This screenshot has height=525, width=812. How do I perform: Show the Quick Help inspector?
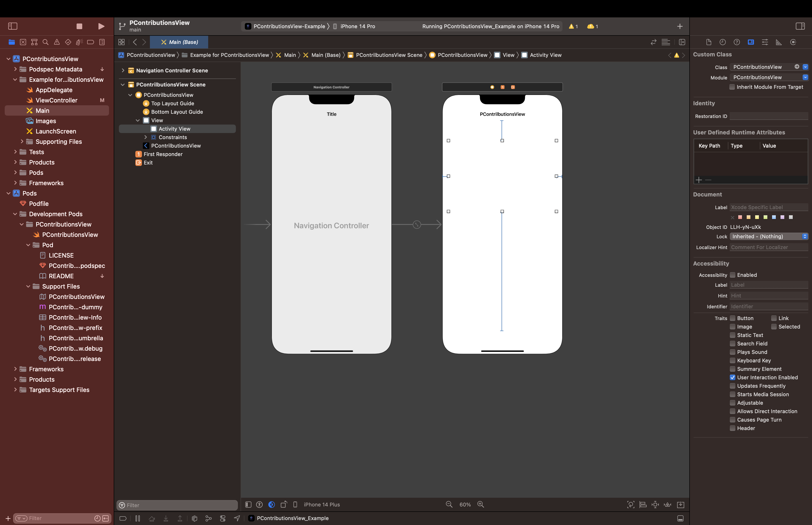737,42
